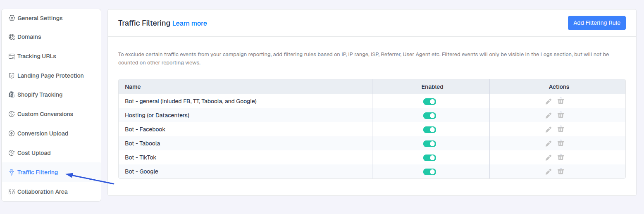The width and height of the screenshot is (644, 214).
Task: Turn off the Bot - TikTok filter switch
Action: pyautogui.click(x=429, y=158)
